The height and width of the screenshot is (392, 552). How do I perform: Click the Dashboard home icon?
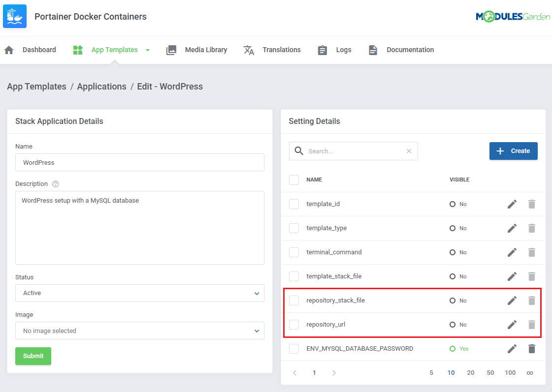(x=9, y=50)
